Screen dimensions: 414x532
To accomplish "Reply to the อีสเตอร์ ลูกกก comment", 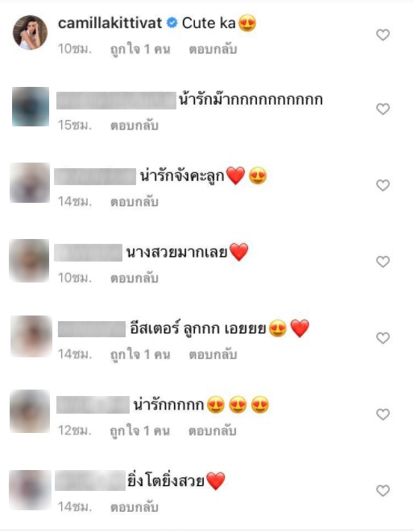I will click(x=213, y=355).
